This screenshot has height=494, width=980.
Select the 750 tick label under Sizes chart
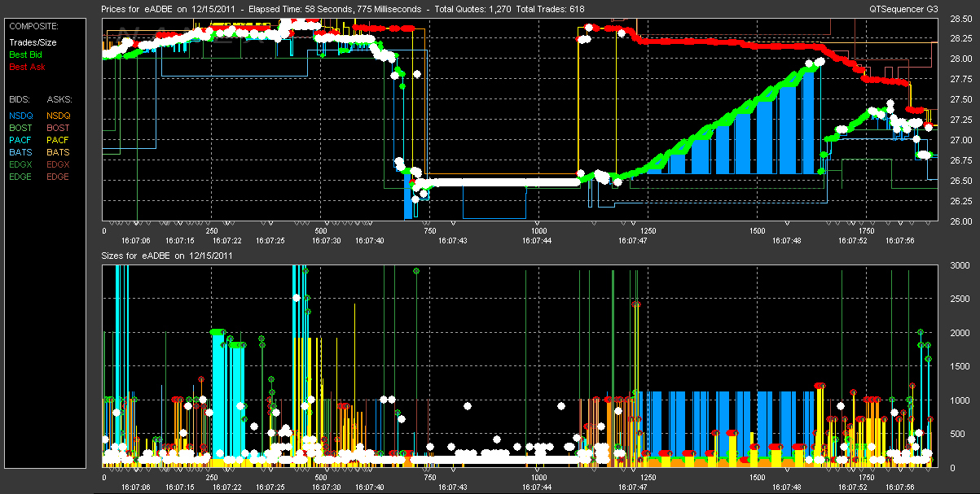click(x=430, y=477)
